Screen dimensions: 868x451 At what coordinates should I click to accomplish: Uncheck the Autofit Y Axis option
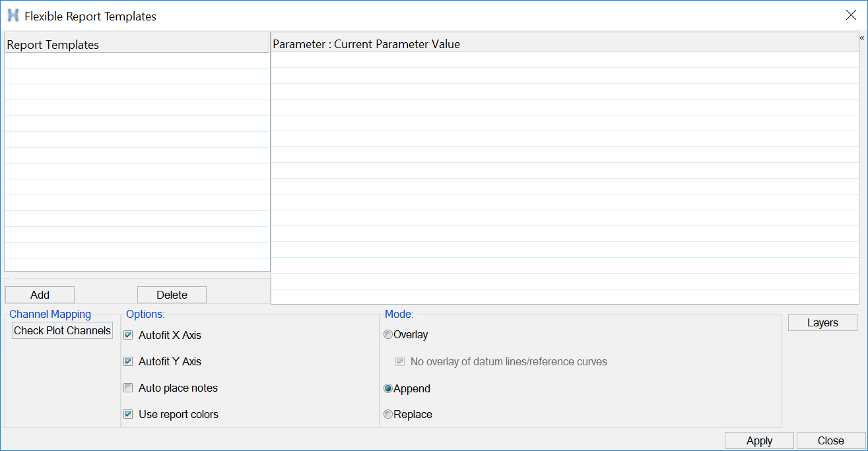click(129, 362)
